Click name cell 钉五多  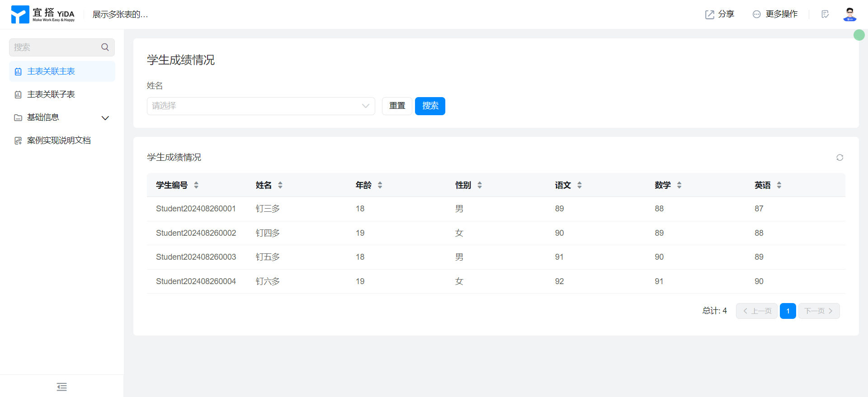coord(268,257)
